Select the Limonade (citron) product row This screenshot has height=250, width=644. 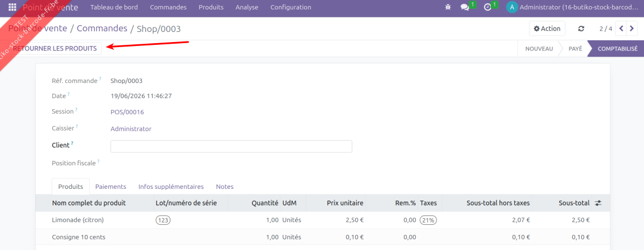point(323,220)
